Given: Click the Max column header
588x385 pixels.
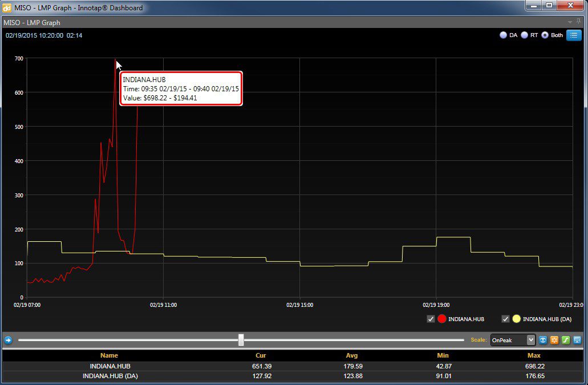Looking at the screenshot, I should click(534, 355).
